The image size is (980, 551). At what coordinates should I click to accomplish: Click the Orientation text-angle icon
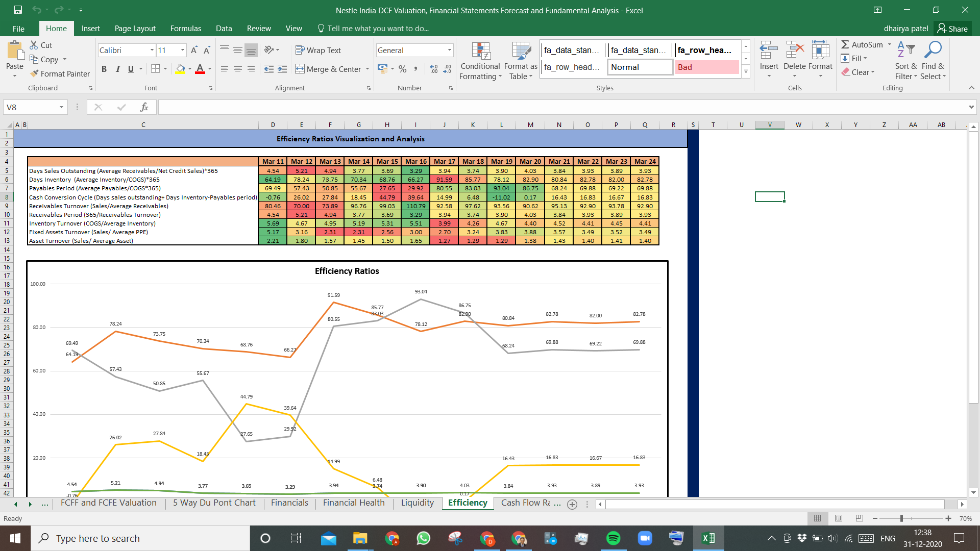pos(269,50)
